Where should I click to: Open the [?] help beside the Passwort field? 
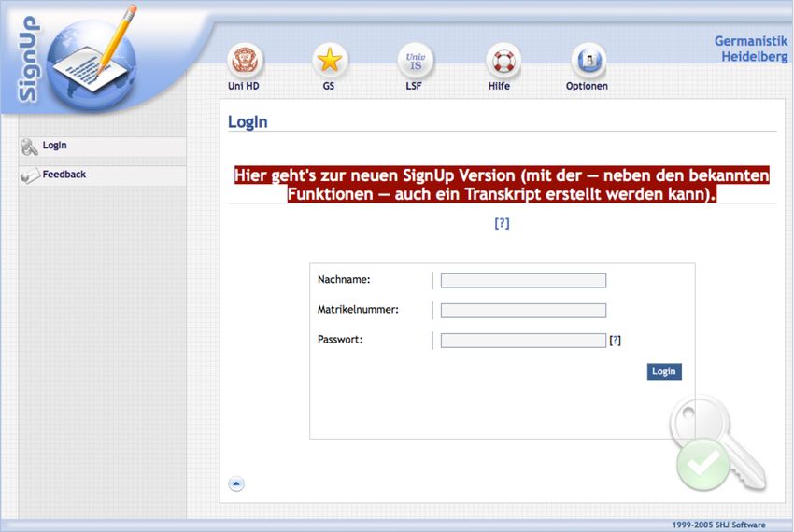pos(615,341)
